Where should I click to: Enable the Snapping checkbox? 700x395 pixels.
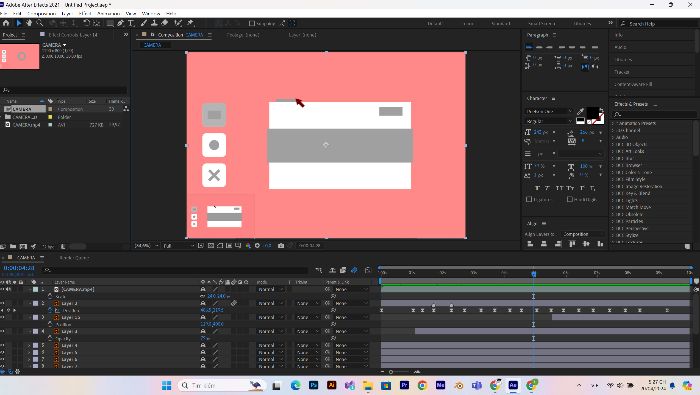(x=251, y=23)
